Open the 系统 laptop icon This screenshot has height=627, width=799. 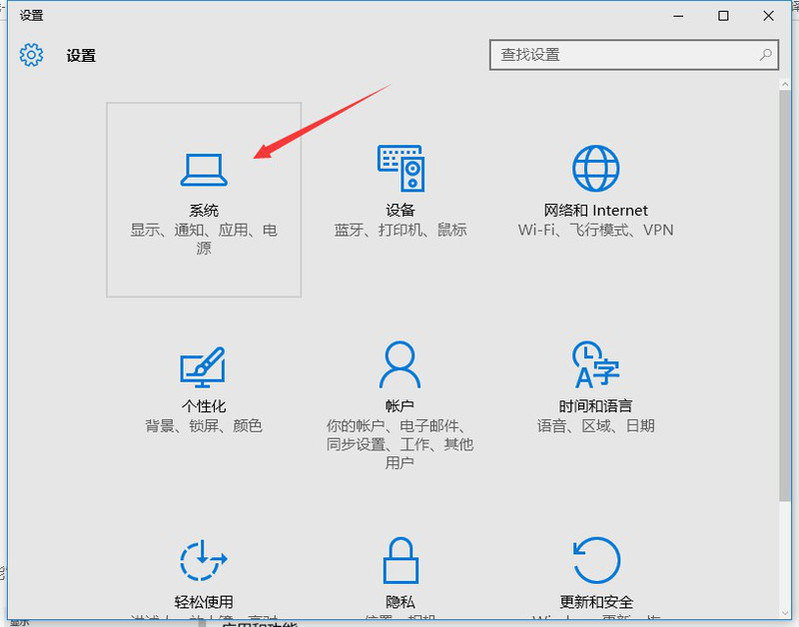(x=204, y=170)
